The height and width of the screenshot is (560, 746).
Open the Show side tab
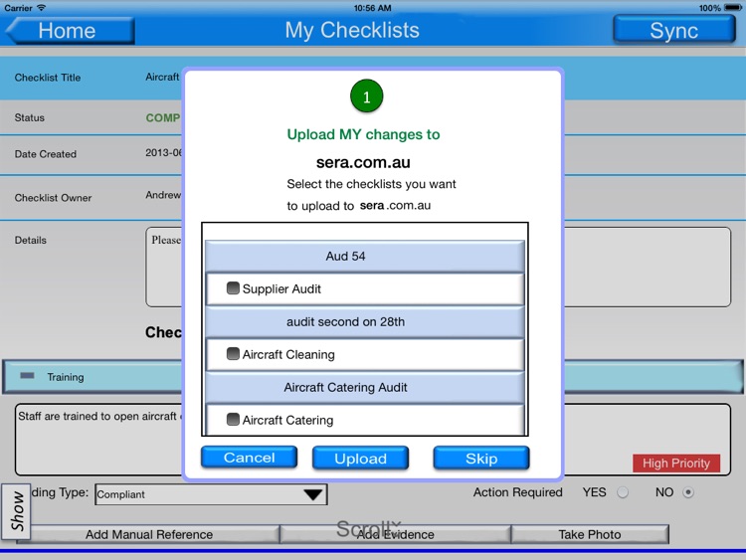click(x=17, y=511)
